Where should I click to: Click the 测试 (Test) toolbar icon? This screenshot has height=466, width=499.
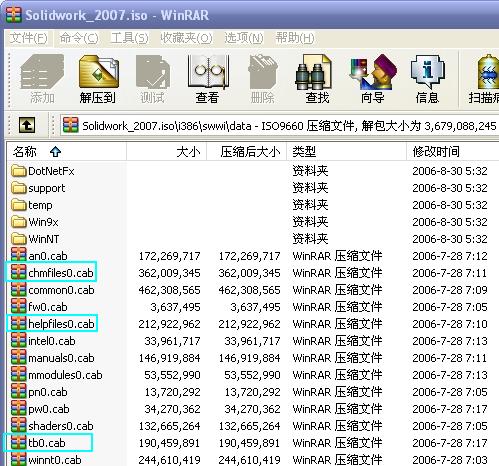(x=153, y=72)
